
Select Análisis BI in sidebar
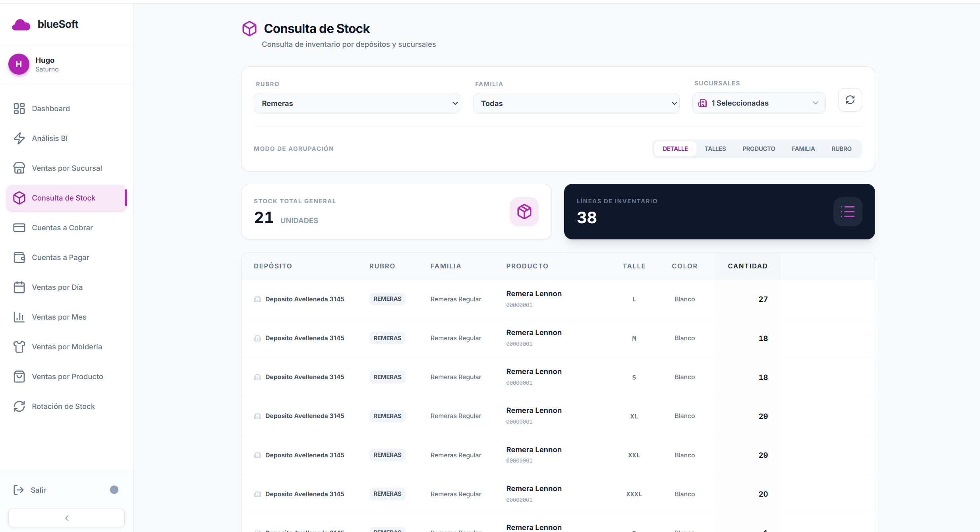(x=49, y=138)
